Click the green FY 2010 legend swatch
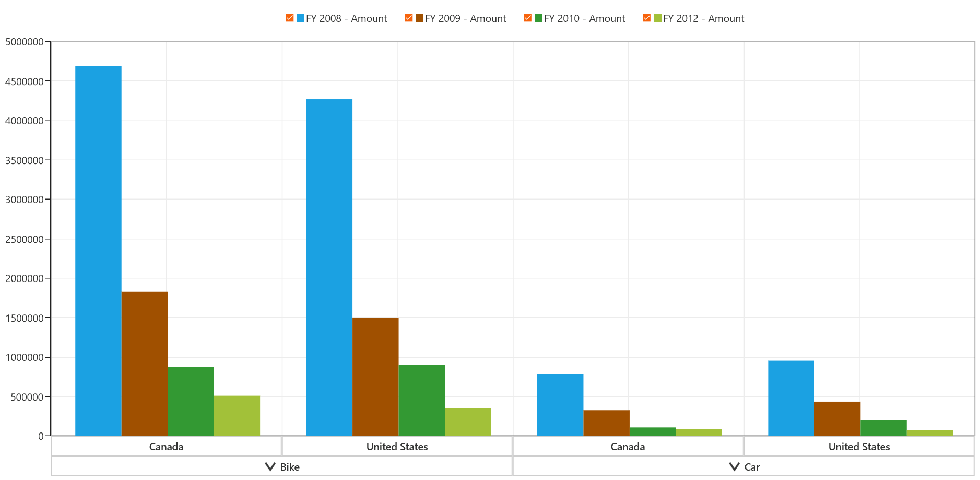 (539, 18)
